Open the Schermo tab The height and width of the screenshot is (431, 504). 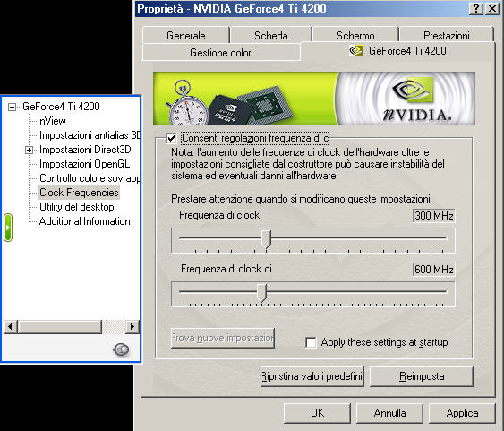(355, 35)
